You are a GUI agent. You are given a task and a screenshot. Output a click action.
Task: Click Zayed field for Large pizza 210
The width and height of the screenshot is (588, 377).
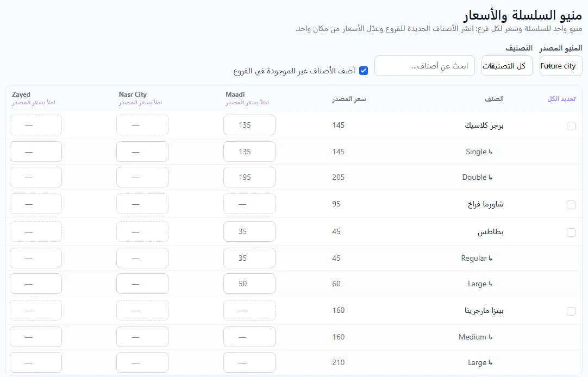click(x=36, y=362)
